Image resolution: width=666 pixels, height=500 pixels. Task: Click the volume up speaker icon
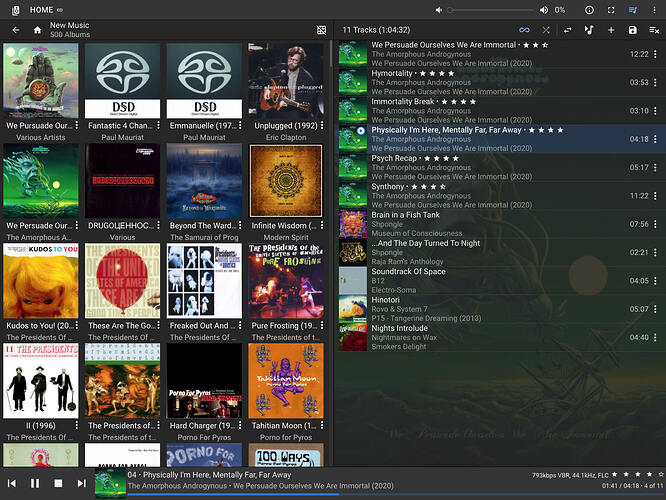point(544,10)
